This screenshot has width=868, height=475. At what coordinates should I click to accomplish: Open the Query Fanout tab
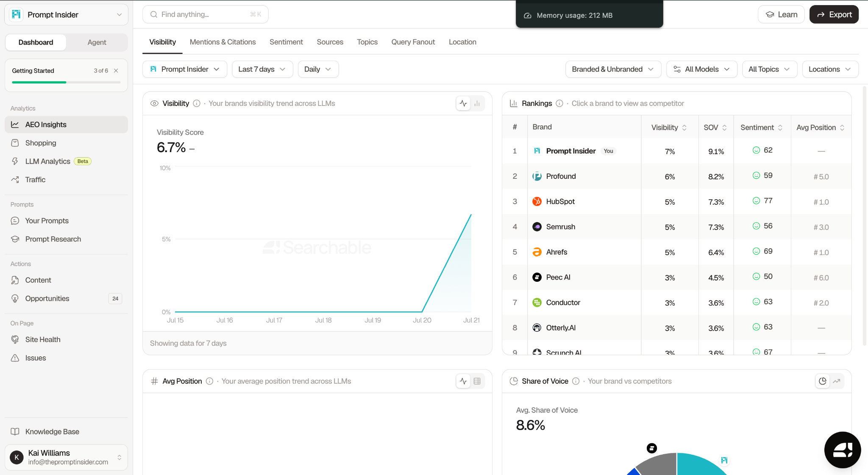point(413,42)
